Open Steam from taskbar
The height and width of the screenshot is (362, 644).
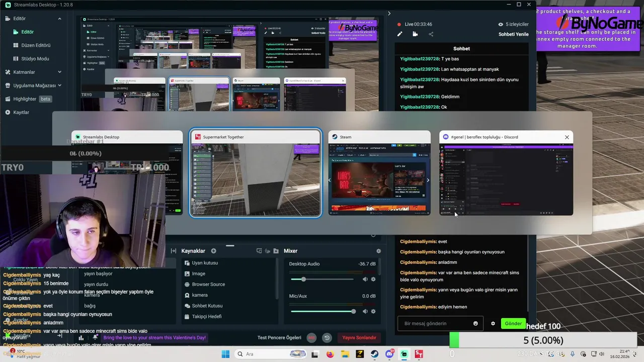pyautogui.click(x=375, y=354)
